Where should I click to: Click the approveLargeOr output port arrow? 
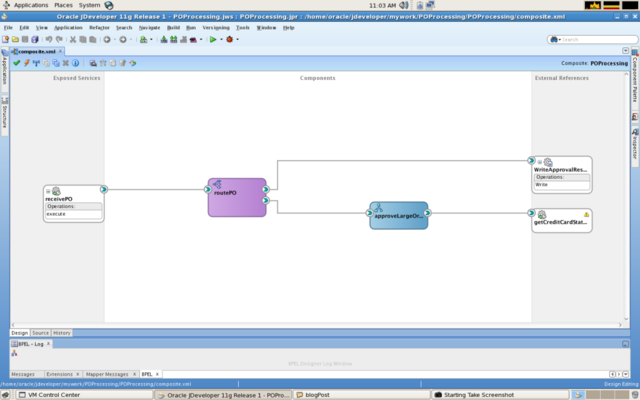point(427,213)
